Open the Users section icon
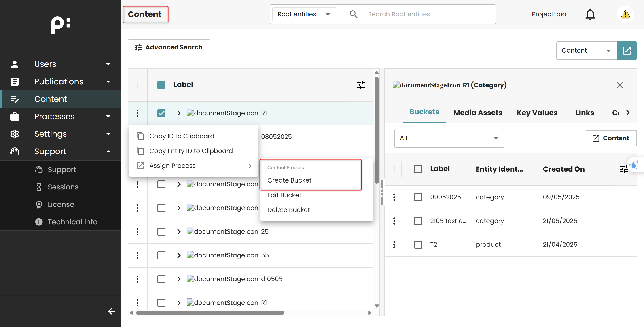Image resolution: width=644 pixels, height=327 pixels. coord(15,64)
